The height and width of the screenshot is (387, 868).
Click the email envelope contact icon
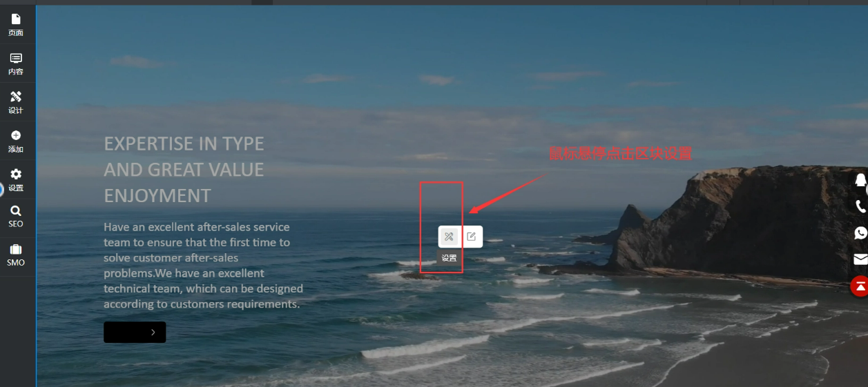click(x=860, y=259)
